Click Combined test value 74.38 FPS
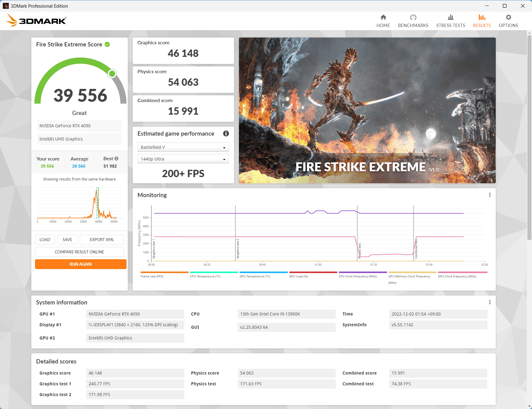 click(x=438, y=384)
